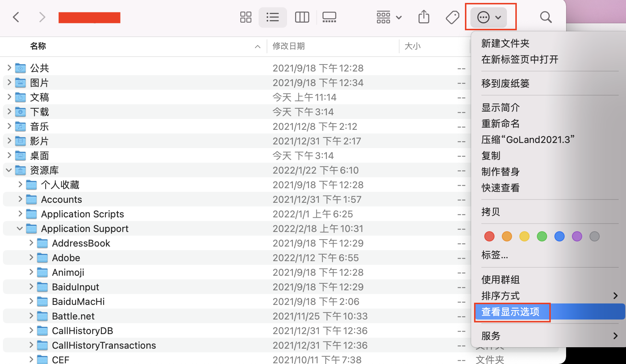Expand the BaiduMacHi folder
626x364 pixels.
coord(31,301)
